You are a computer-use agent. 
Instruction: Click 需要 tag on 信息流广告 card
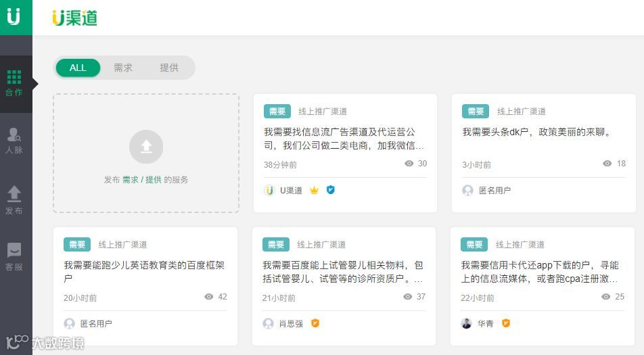277,111
